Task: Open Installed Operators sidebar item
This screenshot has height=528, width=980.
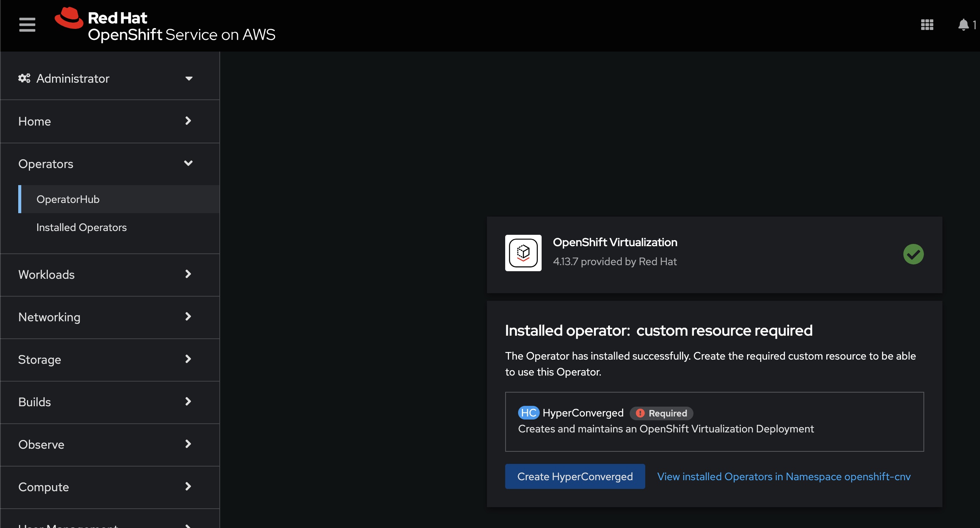Action: (81, 227)
